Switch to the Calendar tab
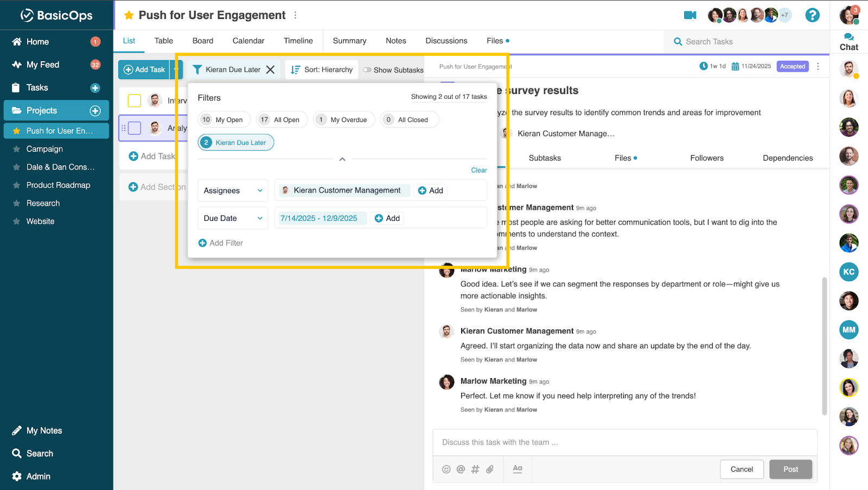Screen dimensions: 868x490 pos(248,41)
